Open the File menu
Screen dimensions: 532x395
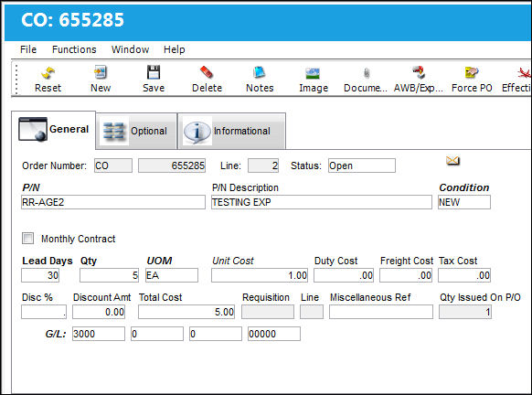(x=28, y=49)
